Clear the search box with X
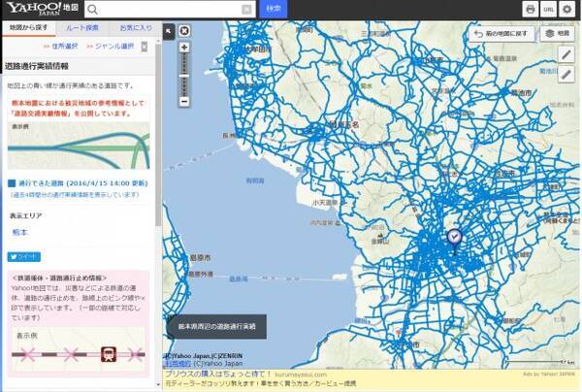 [246, 9]
